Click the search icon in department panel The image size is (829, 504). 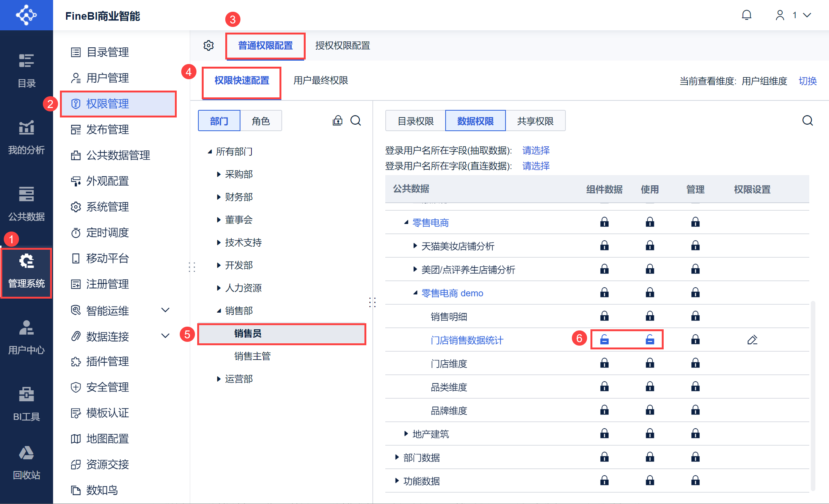coord(355,121)
